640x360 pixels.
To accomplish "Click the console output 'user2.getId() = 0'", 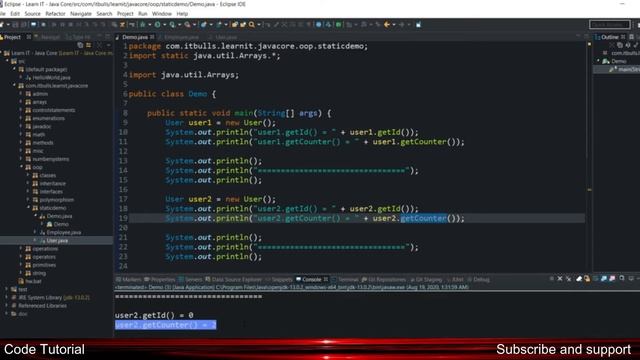I will click(x=154, y=315).
